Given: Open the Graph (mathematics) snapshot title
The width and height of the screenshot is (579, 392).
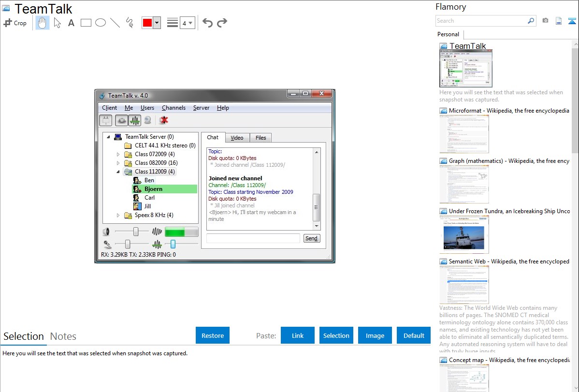Looking at the screenshot, I should [x=509, y=161].
